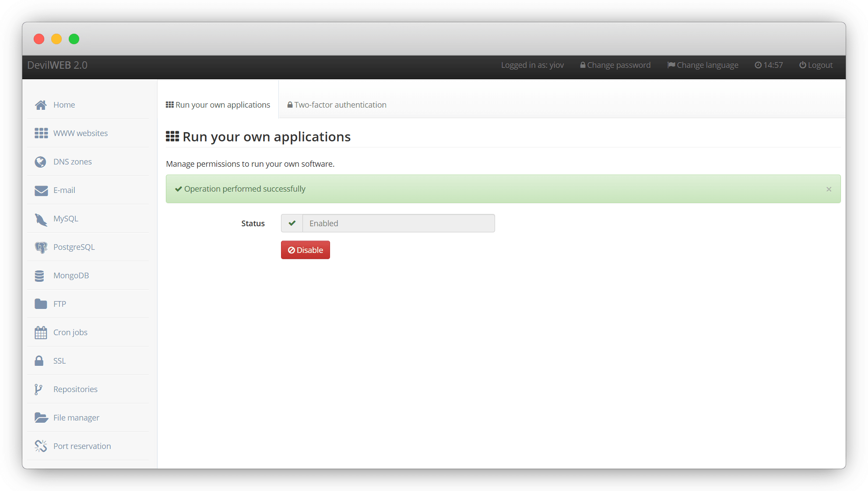Viewport: 868px width, 491px height.
Task: Switch to Two-factor authentication tab
Action: pos(337,105)
